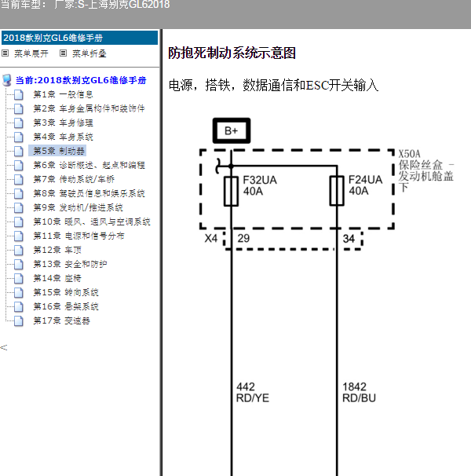Click page icon for 第13章 安全和防护

tap(19, 264)
